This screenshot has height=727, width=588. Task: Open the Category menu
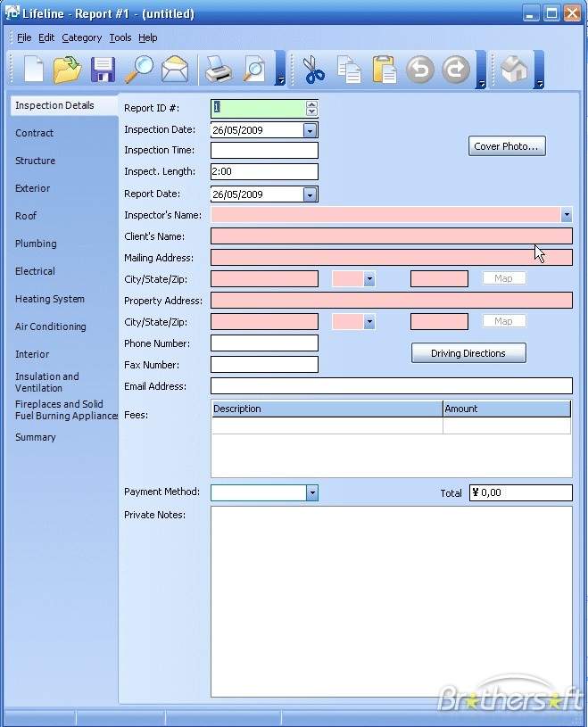81,37
